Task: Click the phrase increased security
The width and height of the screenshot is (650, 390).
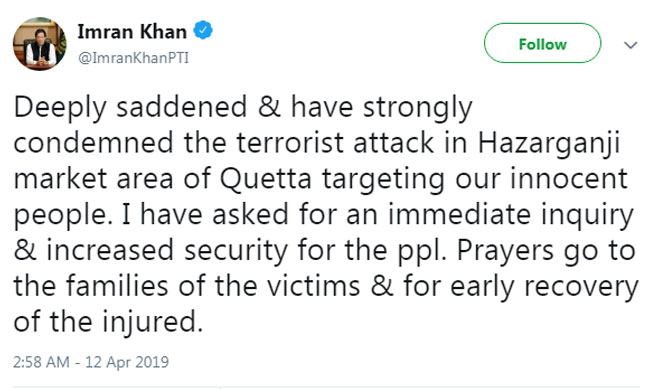Action: [x=167, y=251]
